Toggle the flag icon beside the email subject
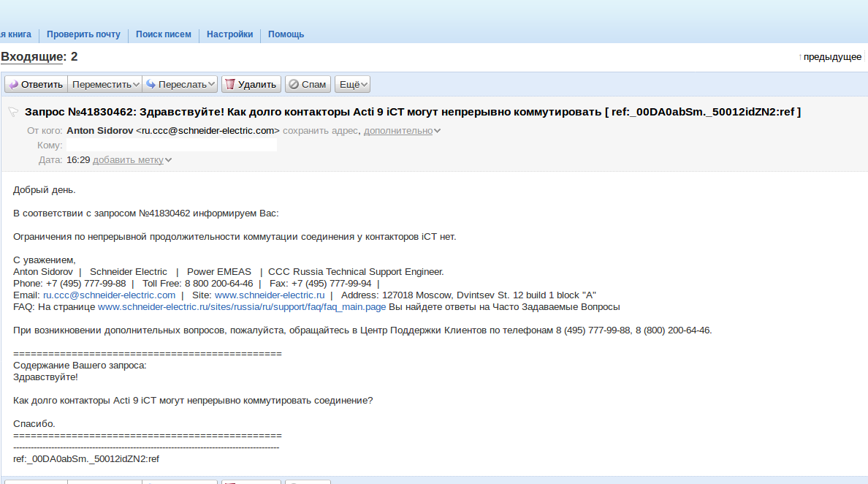Screen dimensions: 868x484 pos(13,112)
